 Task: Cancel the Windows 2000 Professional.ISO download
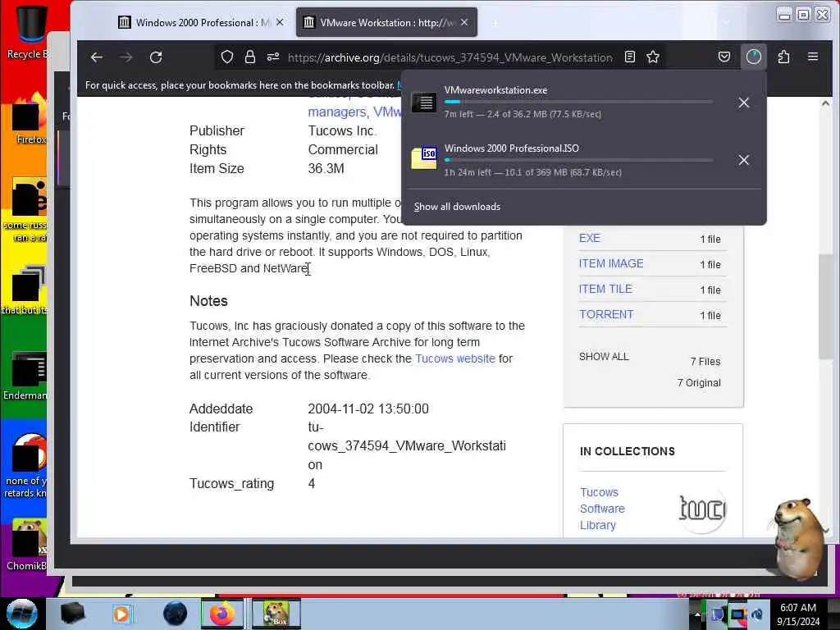click(x=743, y=160)
